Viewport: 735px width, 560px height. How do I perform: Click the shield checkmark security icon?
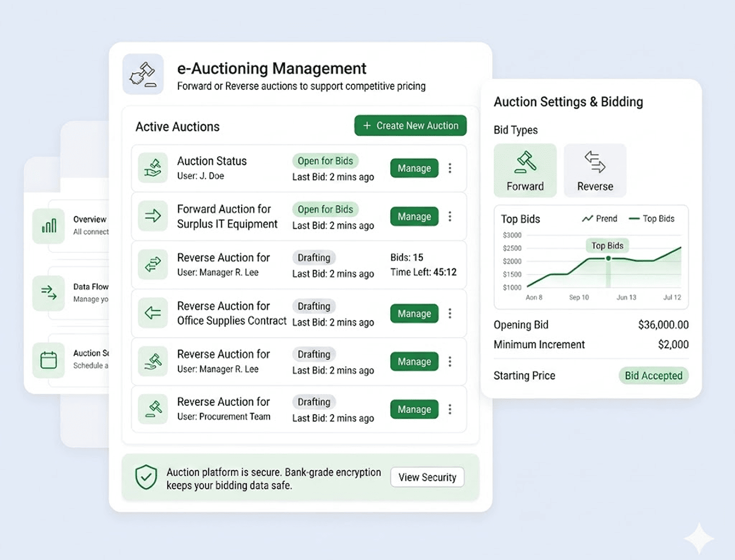pyautogui.click(x=146, y=477)
